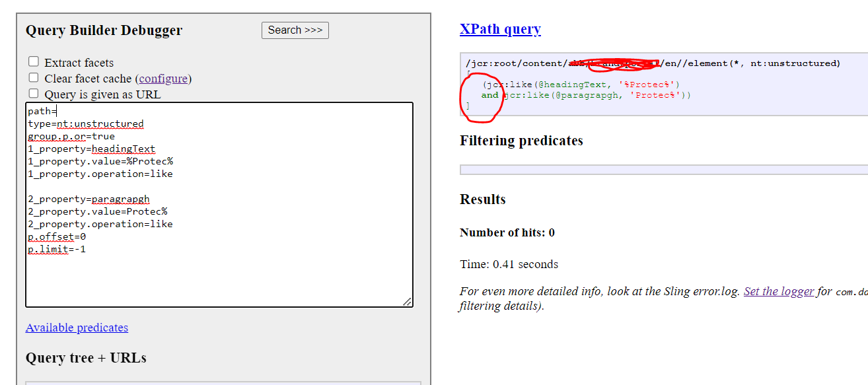Screen dimensions: 868x385
Task: Open the configure link
Action: click(163, 78)
